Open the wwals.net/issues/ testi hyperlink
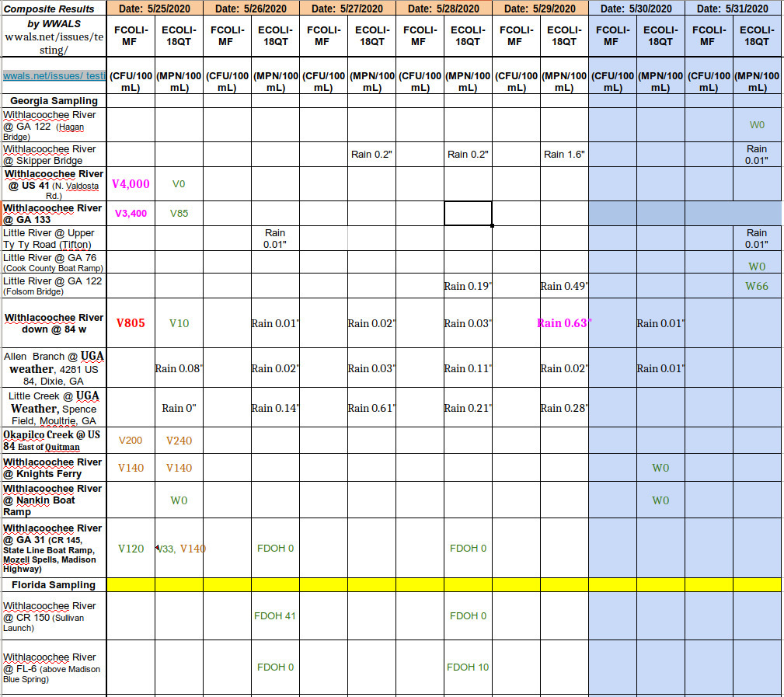This screenshot has height=697, width=784. [x=54, y=76]
